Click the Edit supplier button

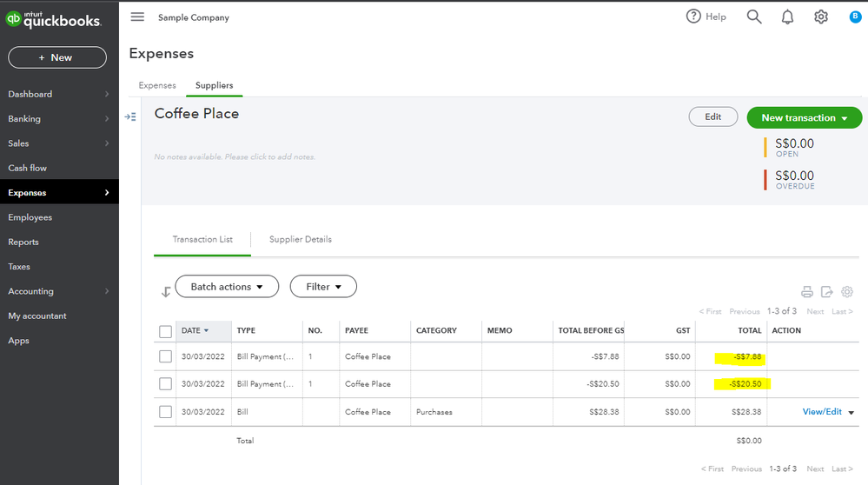click(712, 117)
